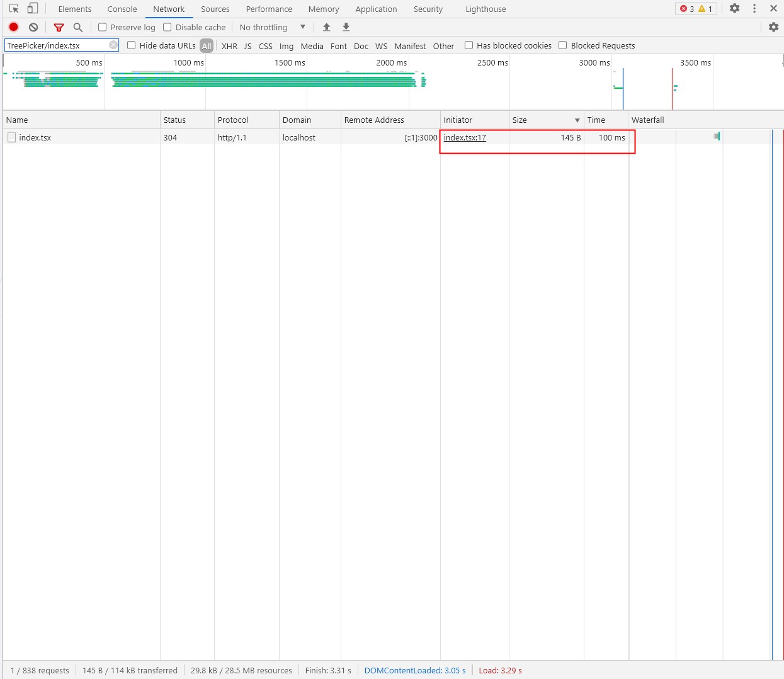Stop recording network log with red button
The width and height of the screenshot is (784, 679).
(14, 27)
